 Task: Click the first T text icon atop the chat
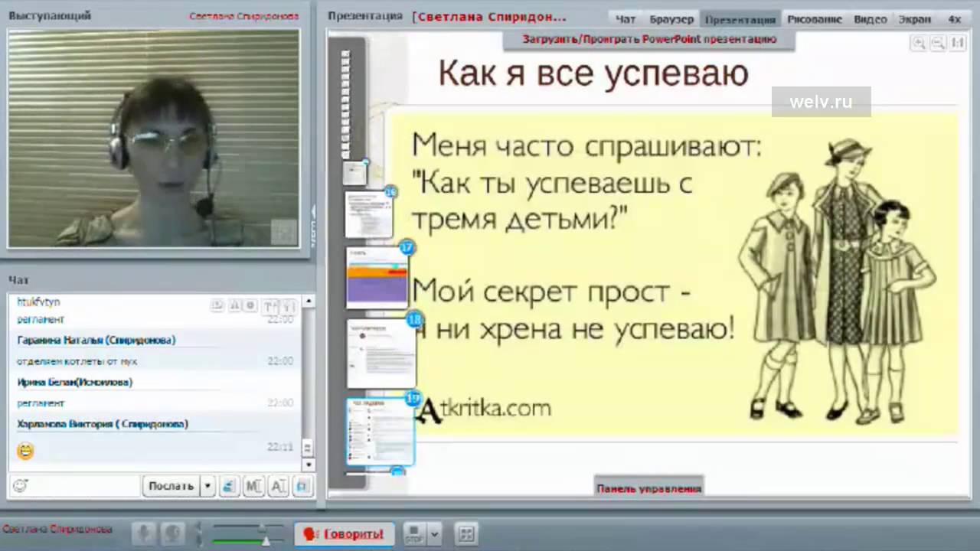pos(269,306)
